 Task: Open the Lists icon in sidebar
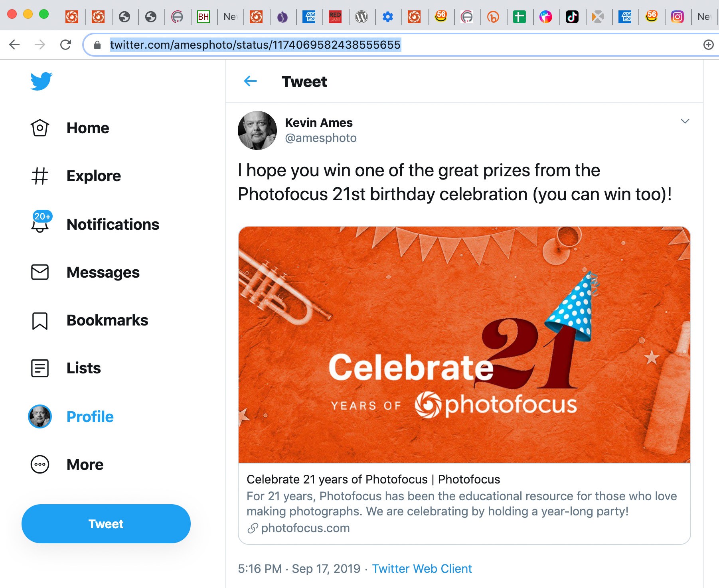(40, 368)
